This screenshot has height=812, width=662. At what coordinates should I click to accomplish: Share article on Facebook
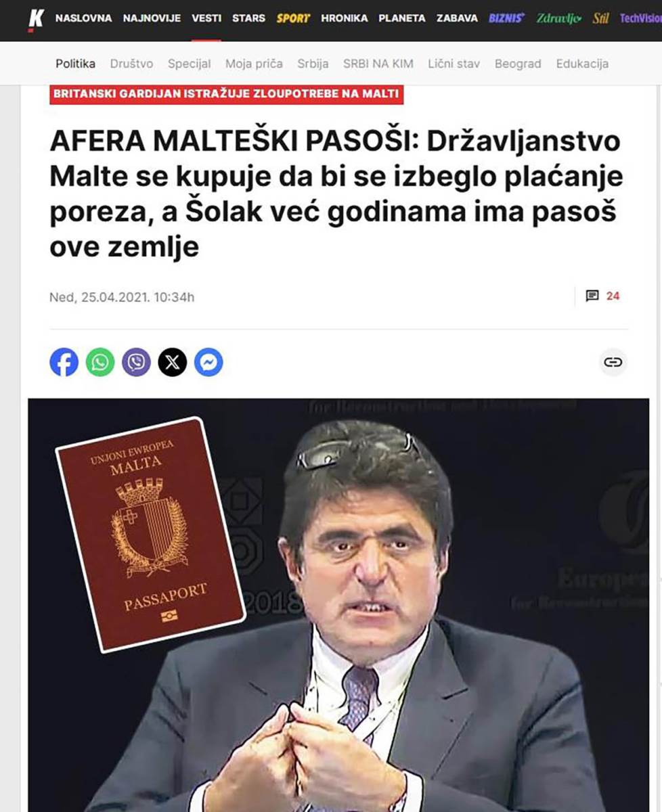click(64, 363)
